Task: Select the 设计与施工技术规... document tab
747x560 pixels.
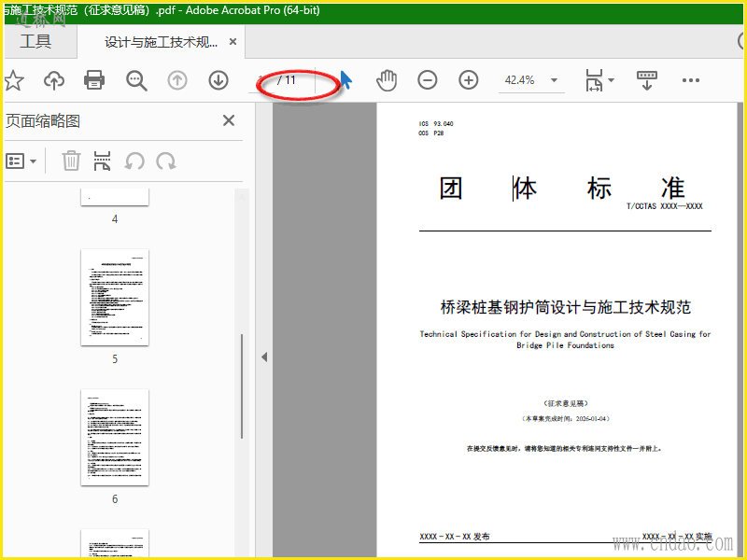Action: (x=161, y=42)
